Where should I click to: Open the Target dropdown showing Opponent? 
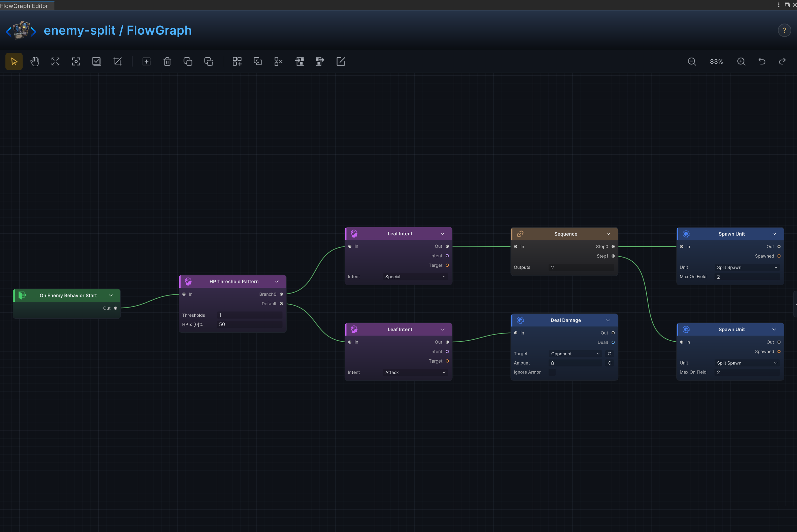coord(575,354)
